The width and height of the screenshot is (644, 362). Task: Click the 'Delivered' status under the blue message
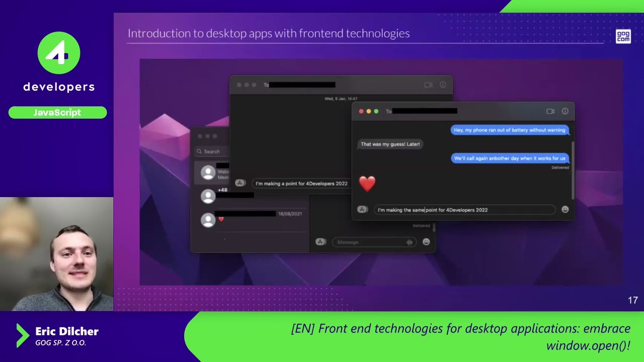tap(560, 167)
